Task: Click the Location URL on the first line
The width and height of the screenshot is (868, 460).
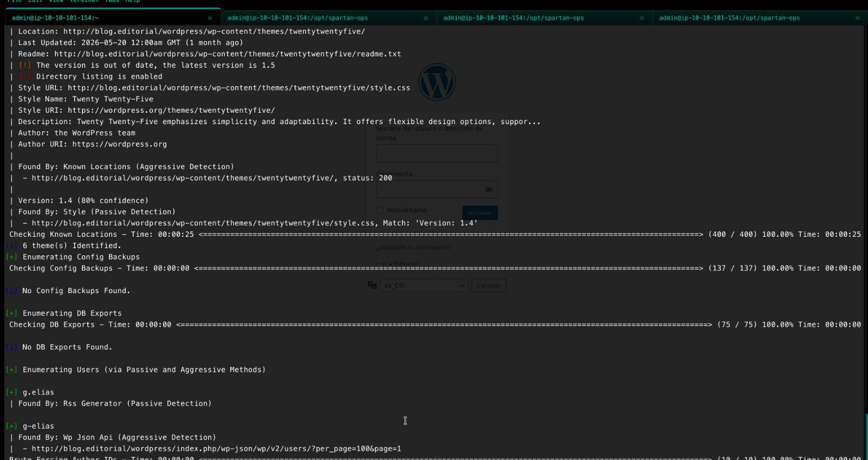Action: [x=214, y=31]
